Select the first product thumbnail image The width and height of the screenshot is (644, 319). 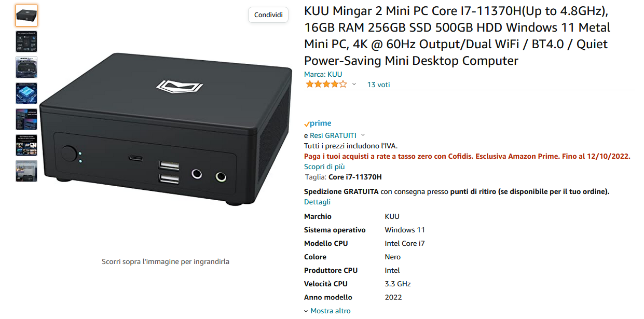point(26,16)
